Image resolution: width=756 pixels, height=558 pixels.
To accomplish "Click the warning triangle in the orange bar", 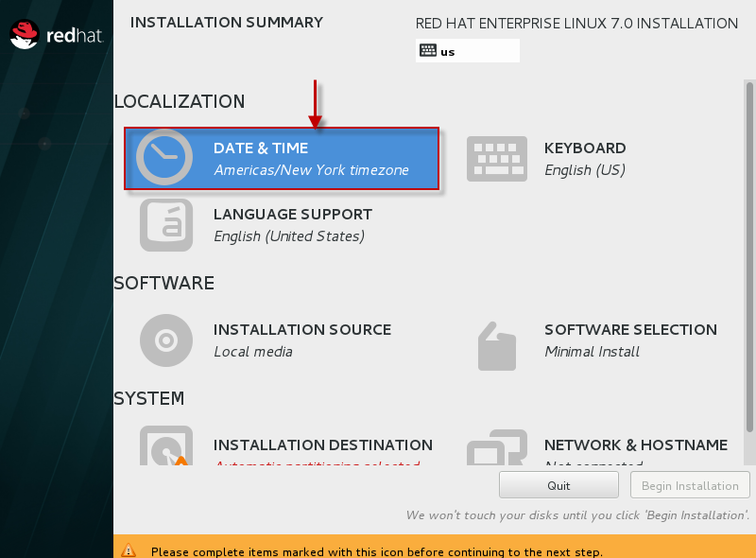I will (129, 550).
